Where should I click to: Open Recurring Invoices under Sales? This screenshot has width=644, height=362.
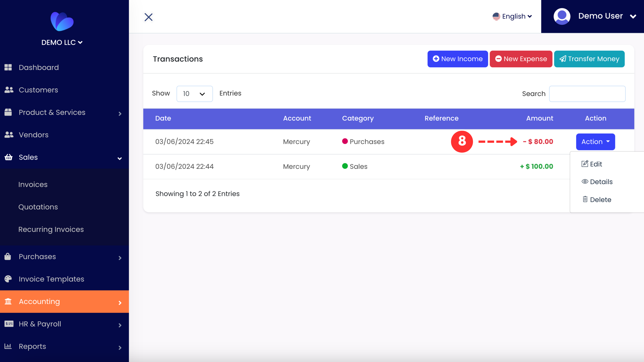(51, 229)
